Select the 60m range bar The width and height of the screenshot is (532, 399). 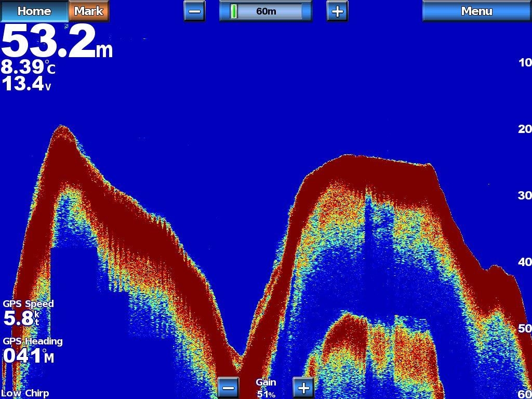coord(265,11)
